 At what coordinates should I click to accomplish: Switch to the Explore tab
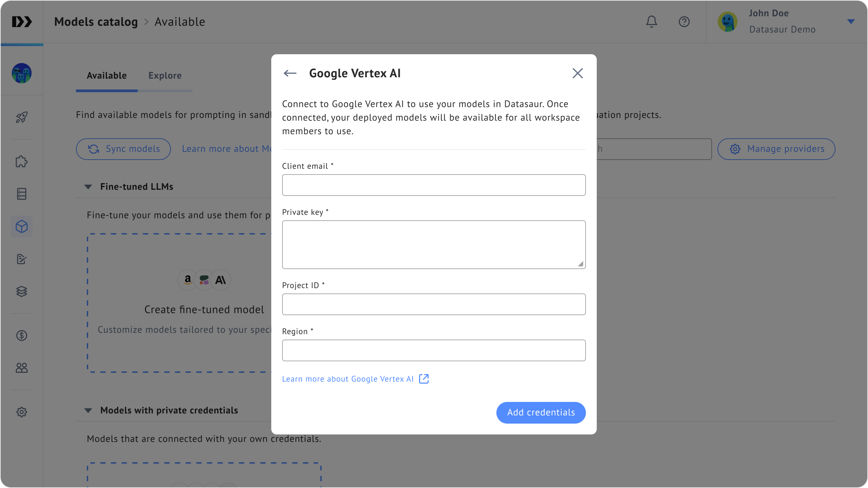click(165, 76)
